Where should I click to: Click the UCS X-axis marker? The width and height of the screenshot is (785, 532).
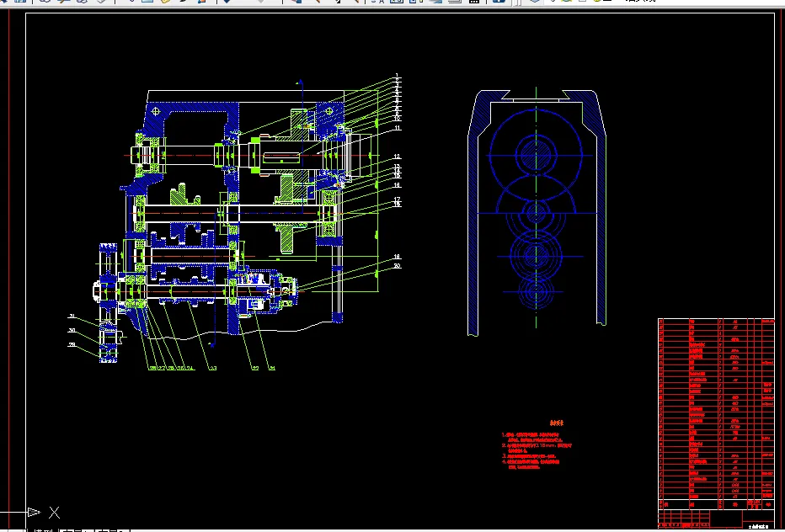[x=54, y=512]
